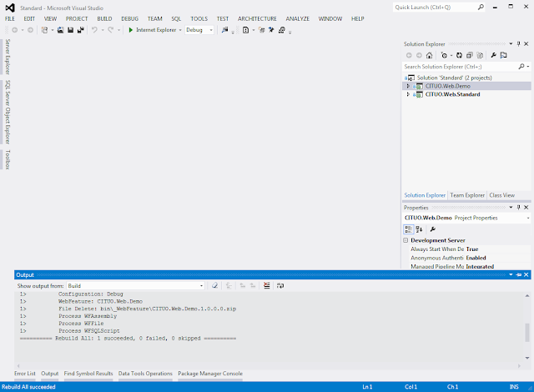Clear all output with eraser icon
Screen dimensions: 534x392
click(214, 285)
